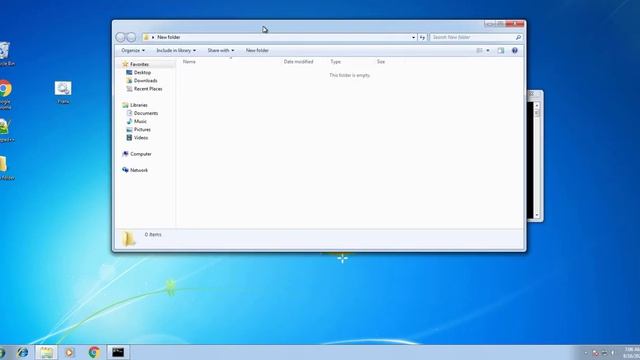This screenshot has height=360, width=640.
Task: Open Explorer help icon
Action: [x=515, y=51]
